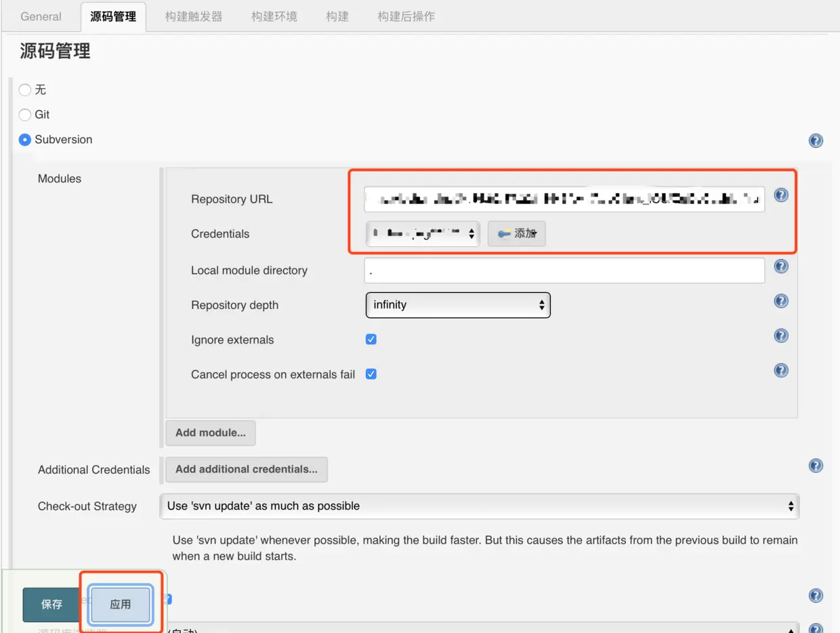Open help for Additional Credentials
Screen dimensions: 840x633
point(816,466)
